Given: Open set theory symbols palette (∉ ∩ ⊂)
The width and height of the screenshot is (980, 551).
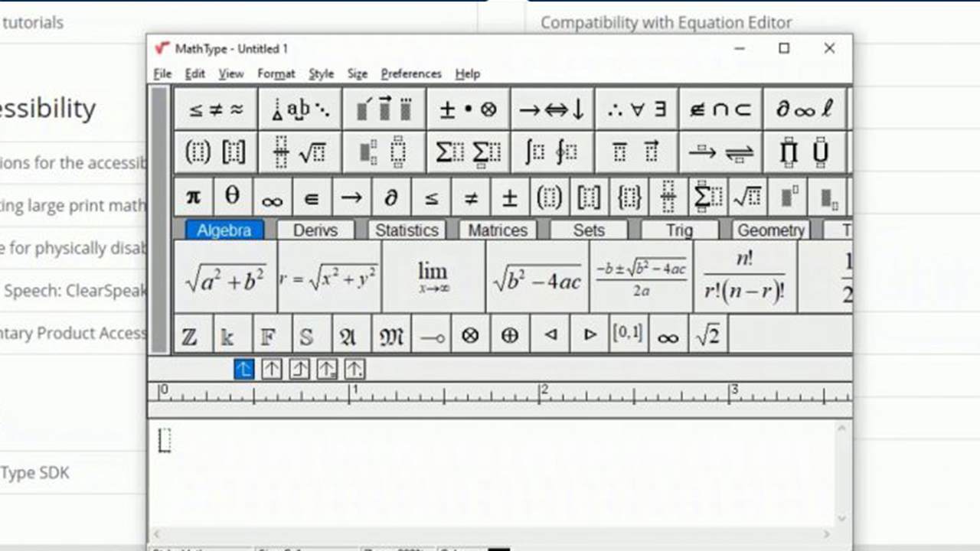Looking at the screenshot, I should click(x=721, y=109).
